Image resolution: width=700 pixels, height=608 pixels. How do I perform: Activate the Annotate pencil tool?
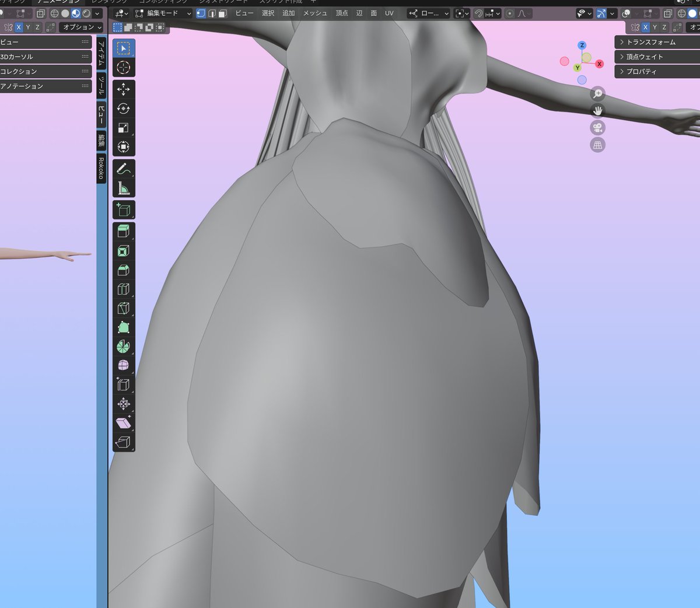pyautogui.click(x=123, y=169)
